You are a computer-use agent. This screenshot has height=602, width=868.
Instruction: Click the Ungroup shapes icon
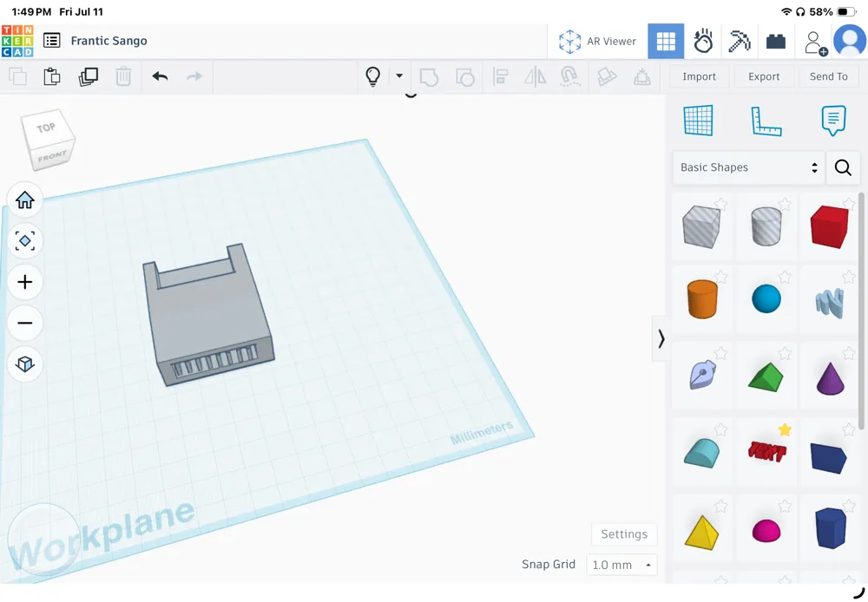[x=464, y=77]
